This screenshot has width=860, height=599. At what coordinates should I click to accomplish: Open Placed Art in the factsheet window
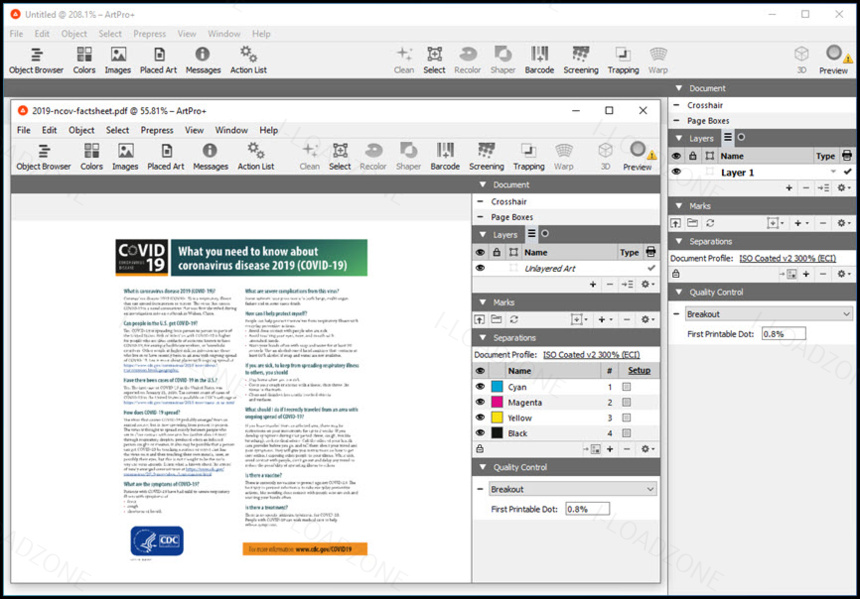pos(166,157)
